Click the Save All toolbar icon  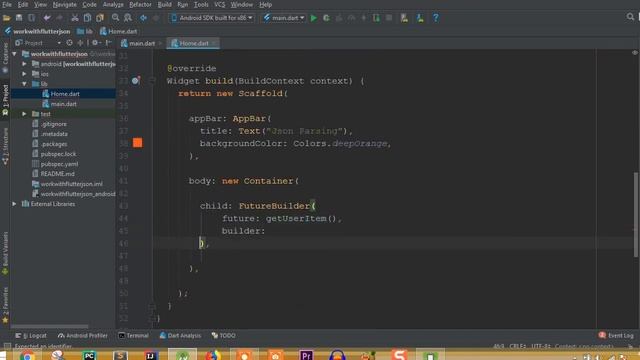coord(19,18)
